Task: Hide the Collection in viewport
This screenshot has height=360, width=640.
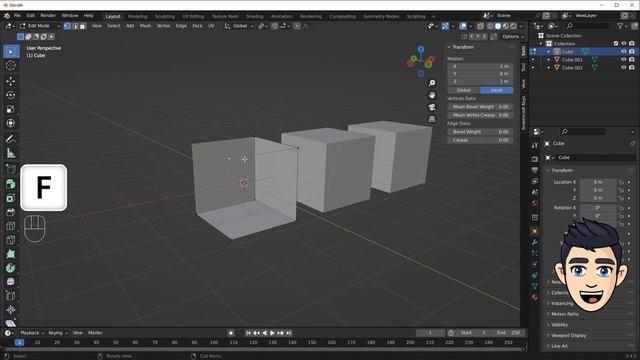Action: 623,44
